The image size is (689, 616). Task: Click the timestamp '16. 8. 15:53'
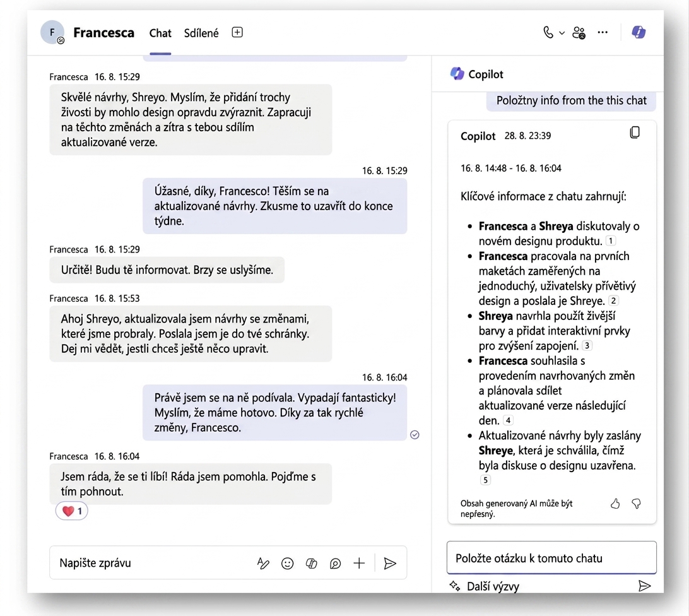(117, 298)
